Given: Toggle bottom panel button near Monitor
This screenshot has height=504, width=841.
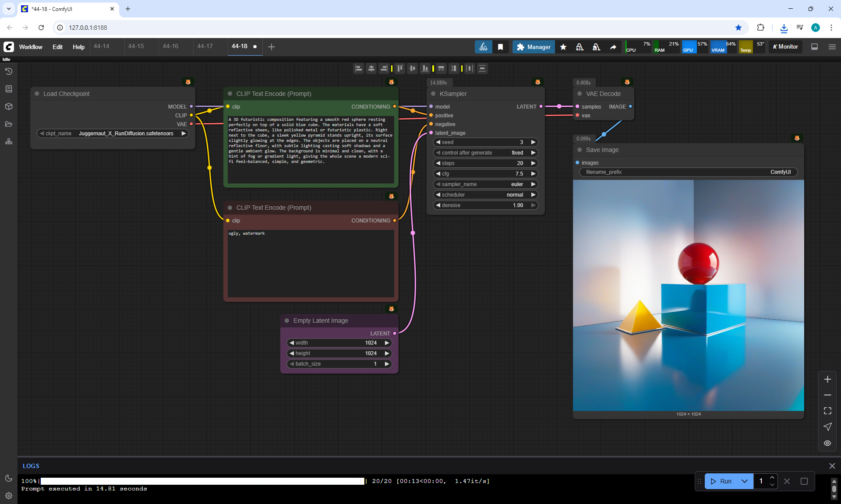Looking at the screenshot, I should point(814,47).
